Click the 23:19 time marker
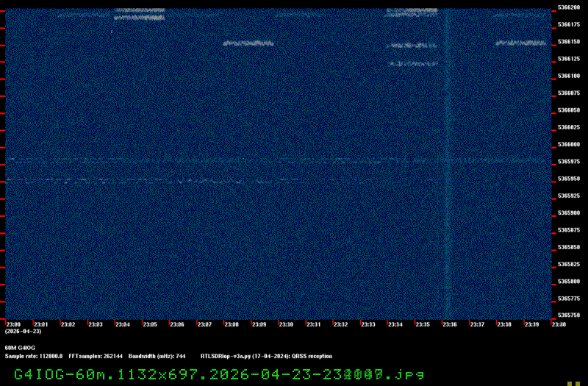The width and height of the screenshot is (588, 386). pos(531,324)
